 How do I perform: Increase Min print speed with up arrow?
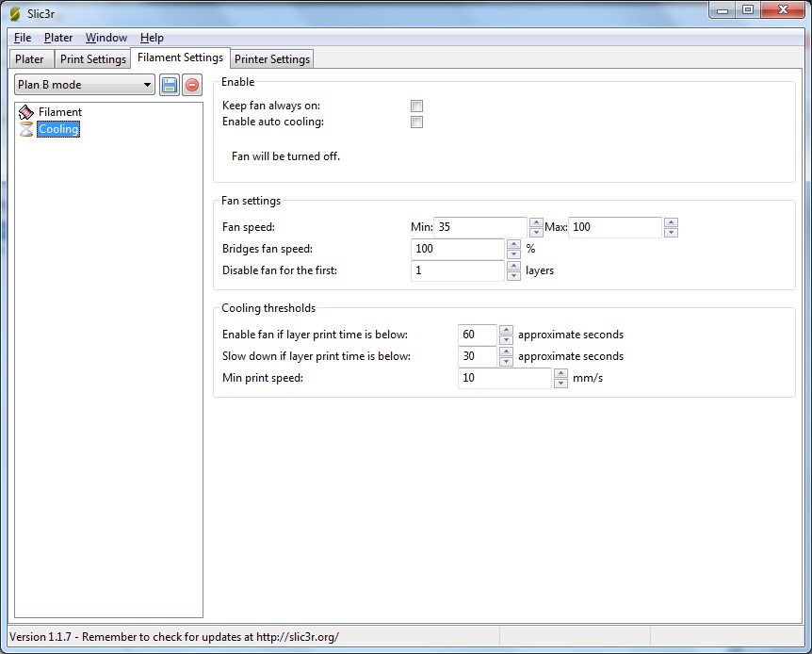560,373
